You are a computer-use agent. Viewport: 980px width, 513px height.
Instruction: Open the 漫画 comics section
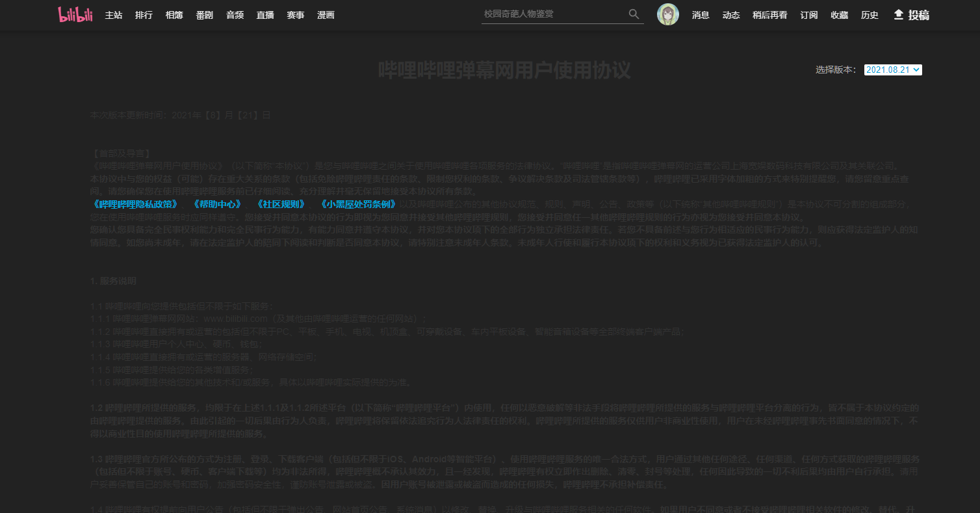click(326, 15)
